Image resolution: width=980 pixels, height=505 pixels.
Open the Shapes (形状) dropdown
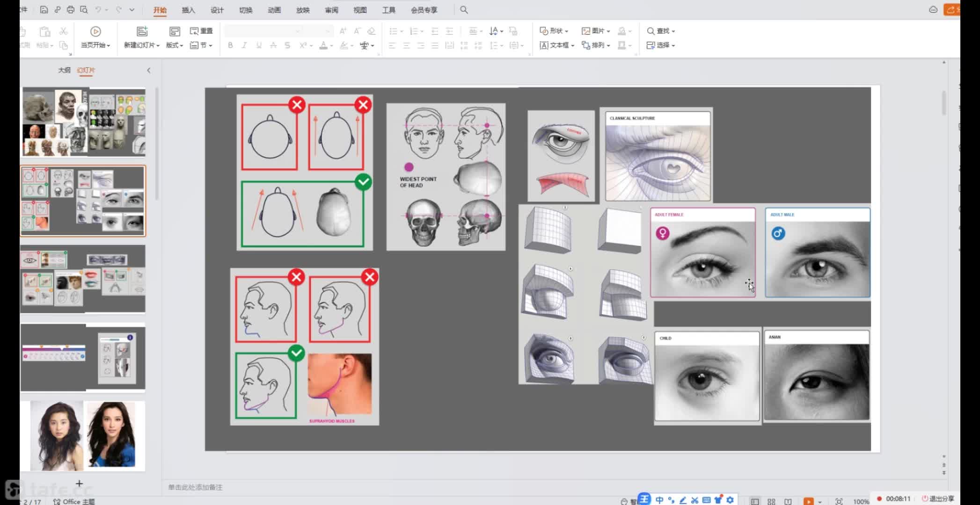554,31
